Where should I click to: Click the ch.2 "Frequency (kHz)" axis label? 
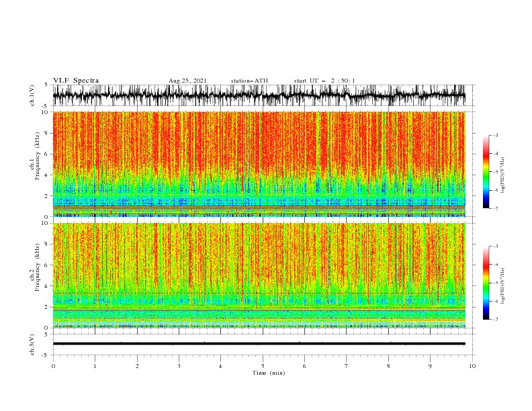click(38, 267)
